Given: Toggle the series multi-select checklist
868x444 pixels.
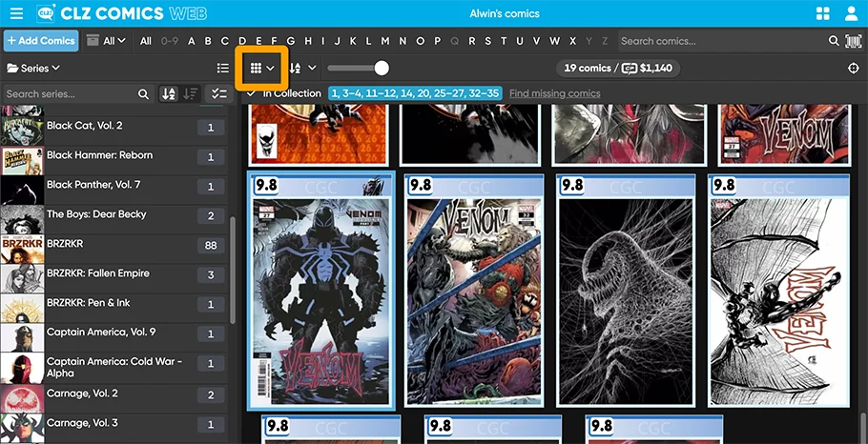Looking at the screenshot, I should (218, 94).
